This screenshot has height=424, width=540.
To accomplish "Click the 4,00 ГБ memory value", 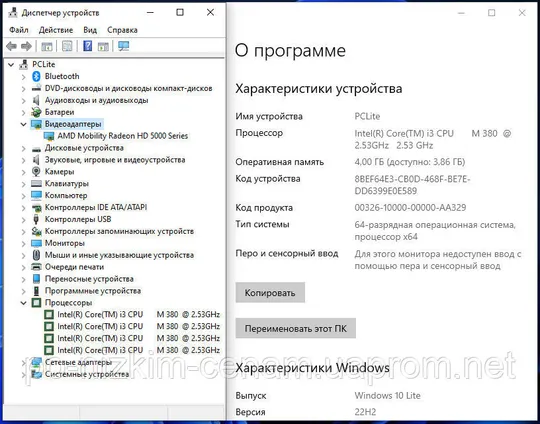I will pos(409,162).
